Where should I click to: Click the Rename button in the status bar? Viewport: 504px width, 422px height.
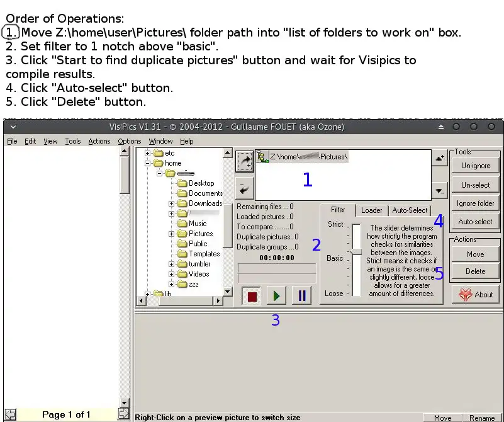pos(482,418)
